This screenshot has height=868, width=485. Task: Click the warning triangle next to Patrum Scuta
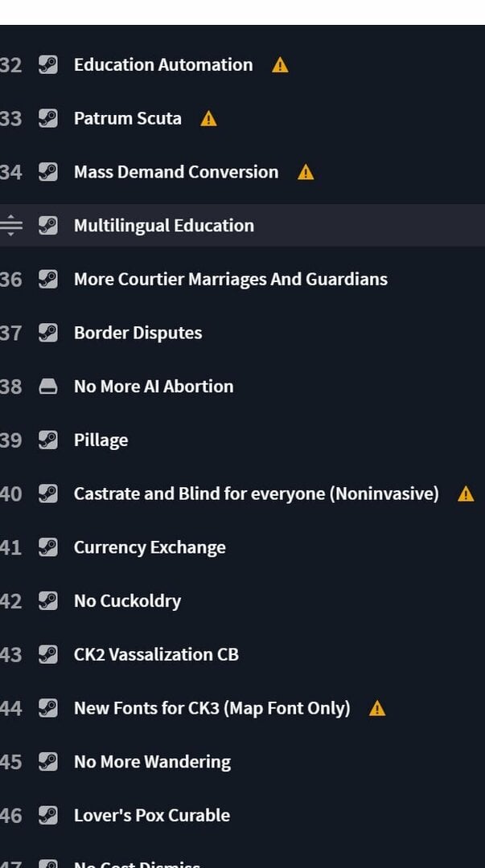(x=208, y=119)
